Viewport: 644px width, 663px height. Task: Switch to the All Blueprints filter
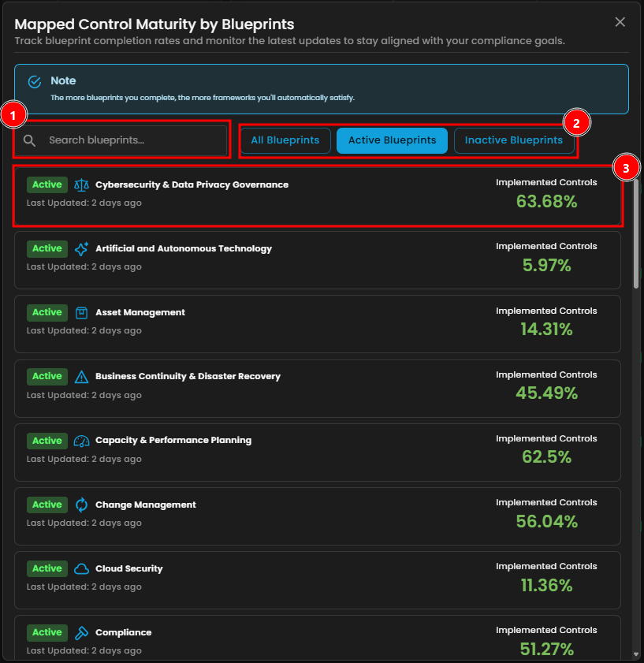285,140
